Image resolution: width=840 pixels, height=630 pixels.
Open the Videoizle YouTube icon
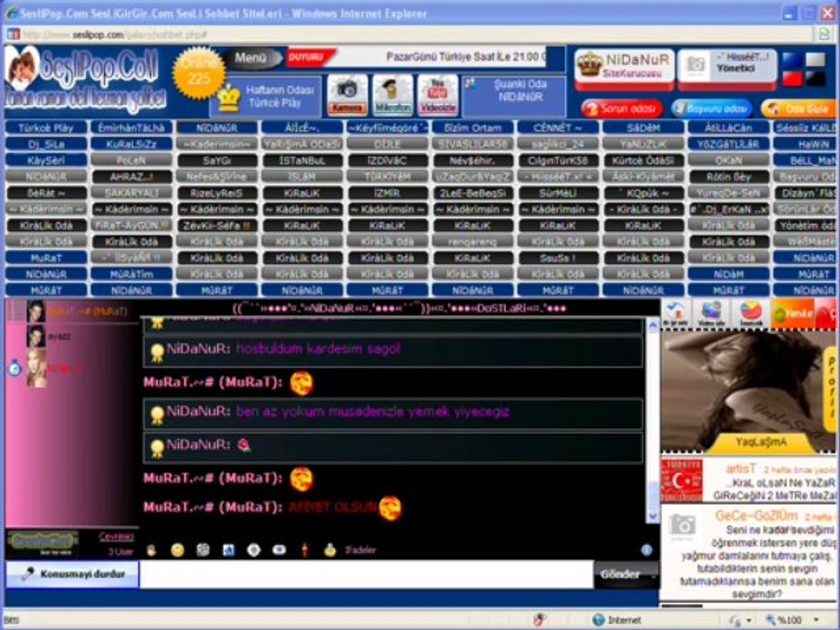click(437, 94)
